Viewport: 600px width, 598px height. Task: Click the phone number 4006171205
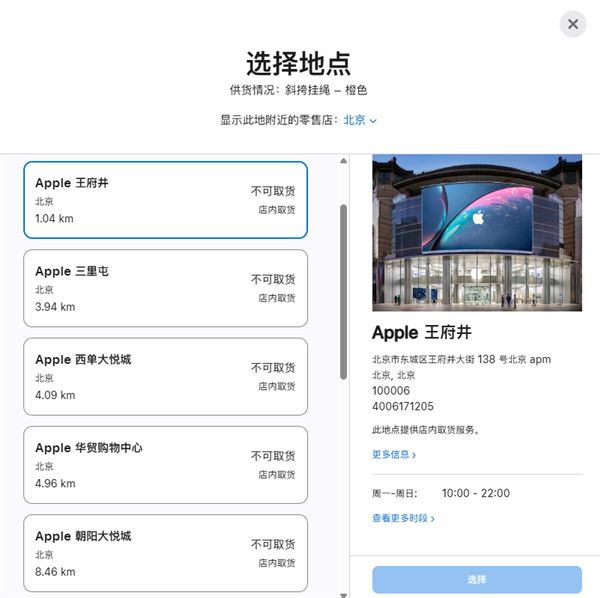pos(403,406)
